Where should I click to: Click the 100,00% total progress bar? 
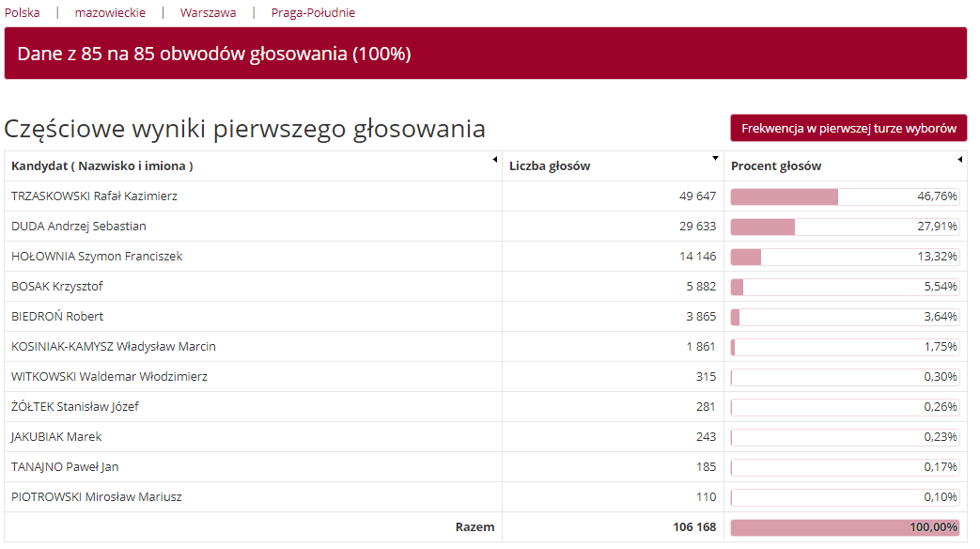tap(845, 527)
